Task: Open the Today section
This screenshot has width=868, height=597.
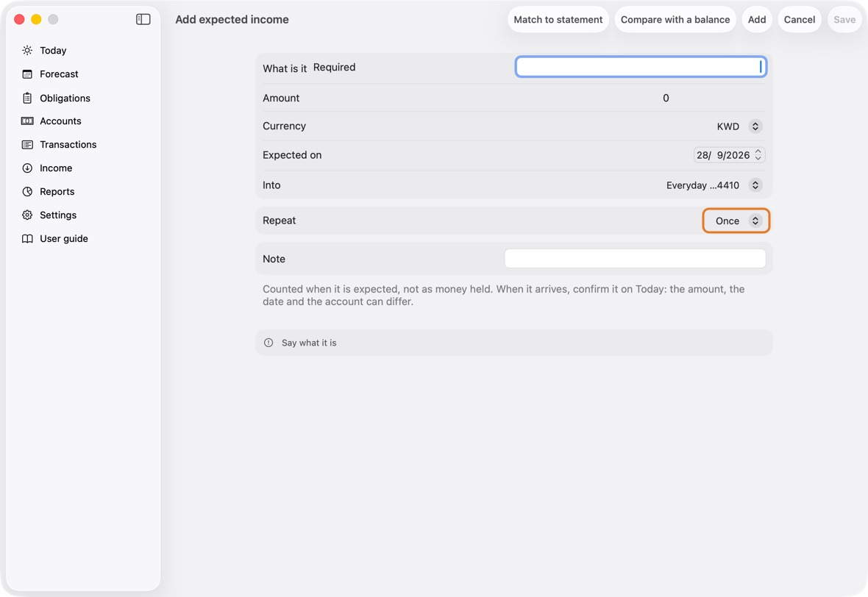Action: coord(53,50)
